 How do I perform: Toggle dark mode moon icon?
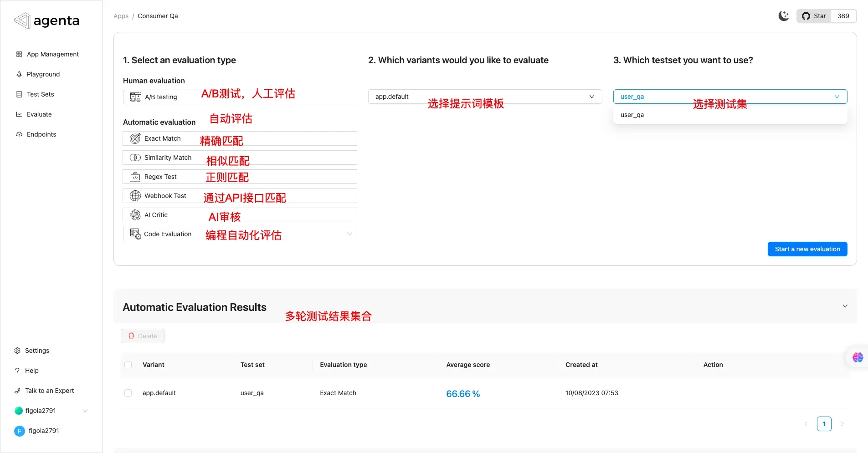(783, 16)
